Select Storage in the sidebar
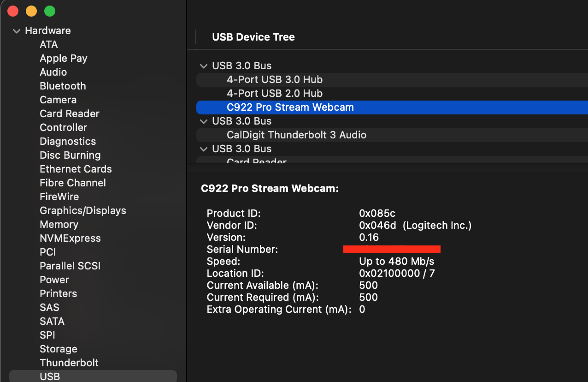The image size is (588, 382). pos(59,349)
